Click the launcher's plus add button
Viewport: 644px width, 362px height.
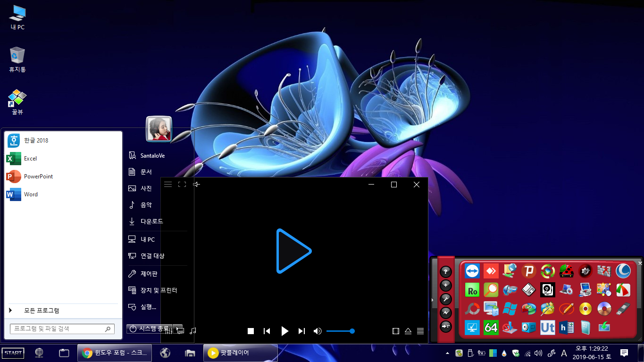point(446,286)
